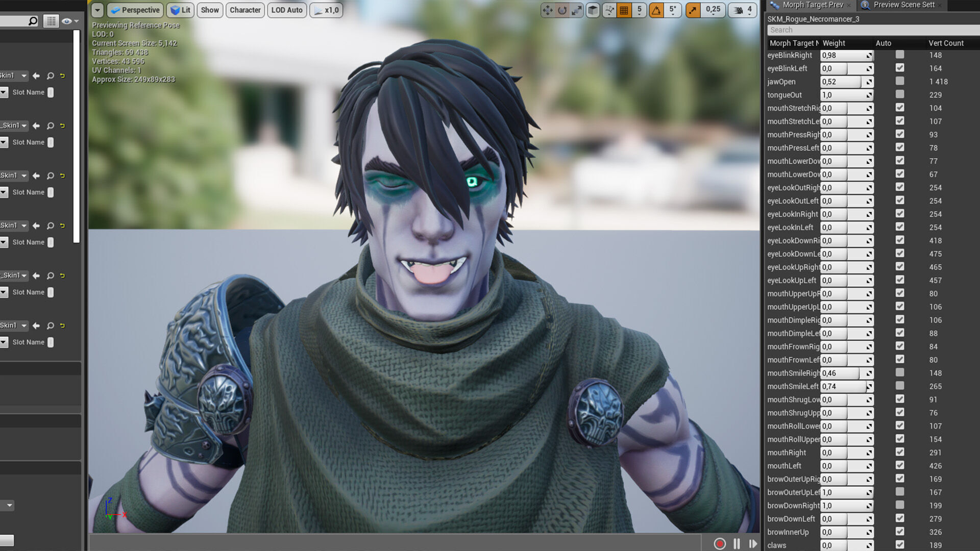This screenshot has width=980, height=551.
Task: Select the scale gizmo tool
Action: [577, 10]
